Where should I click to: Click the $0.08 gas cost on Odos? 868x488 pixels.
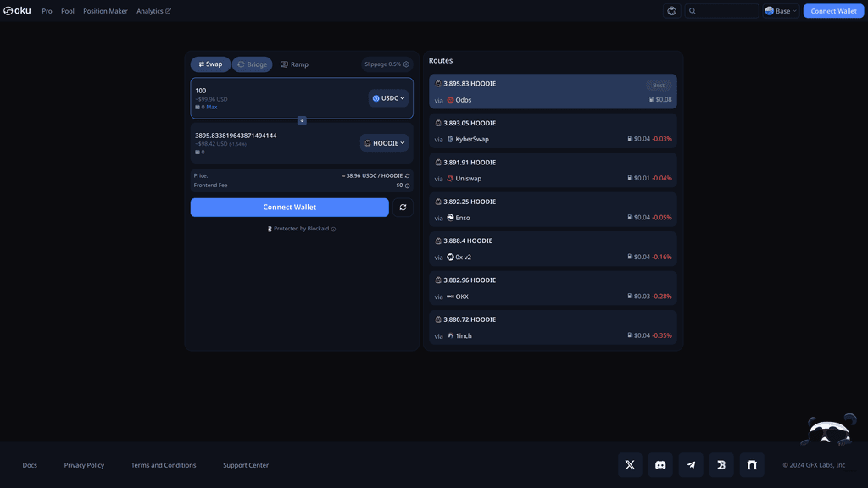(x=660, y=100)
